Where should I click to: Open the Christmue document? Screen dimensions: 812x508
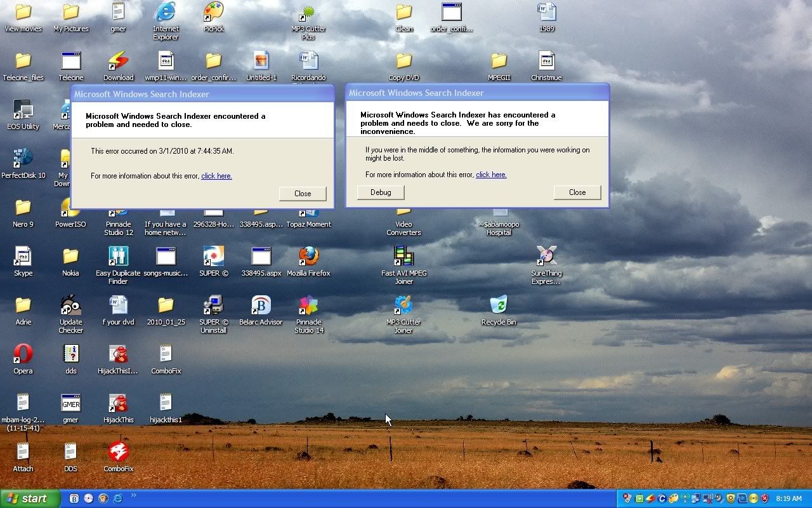(546, 66)
